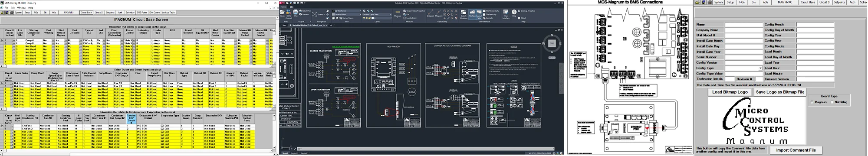This screenshot has width=868, height=156.
Task: Open the Unsaved Layer State dropdown
Action: tap(377, 14)
